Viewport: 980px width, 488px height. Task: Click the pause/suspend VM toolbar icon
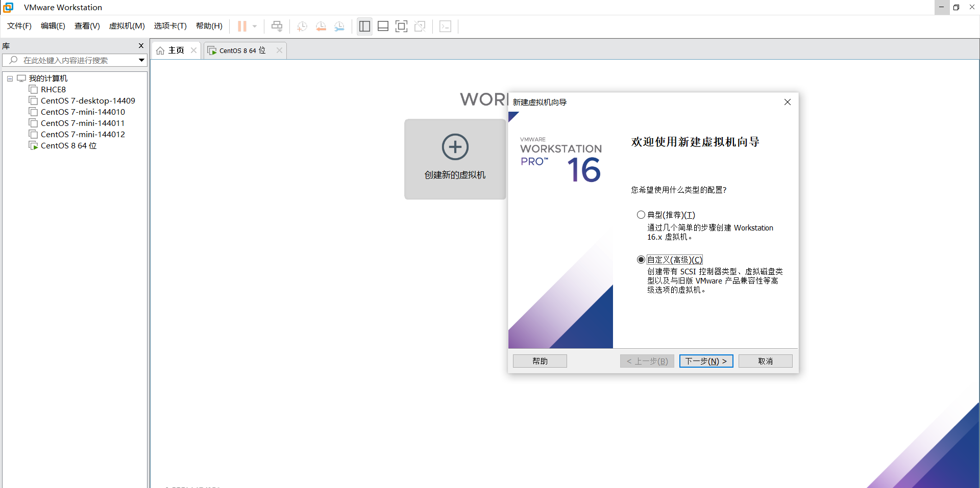[242, 26]
